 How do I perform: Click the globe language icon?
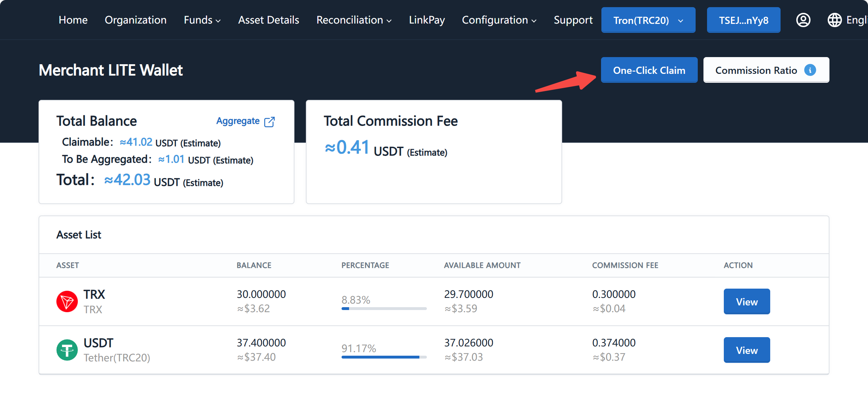834,20
